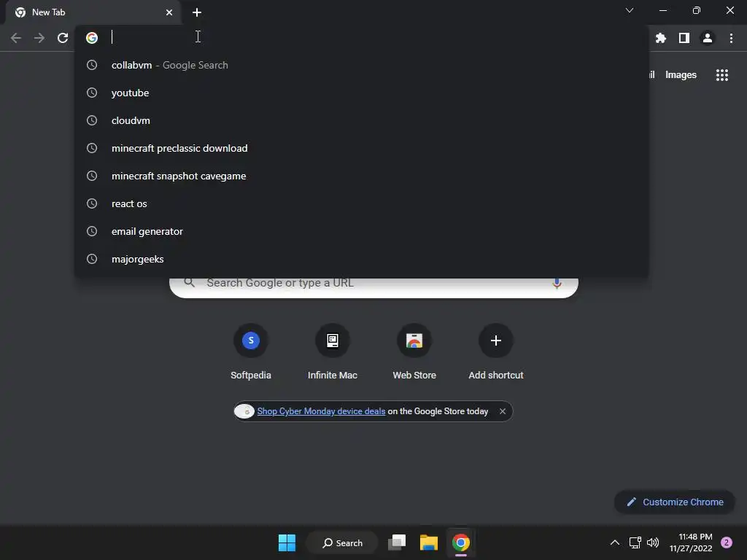The image size is (747, 560).
Task: Open Task View on the taskbar
Action: (397, 542)
